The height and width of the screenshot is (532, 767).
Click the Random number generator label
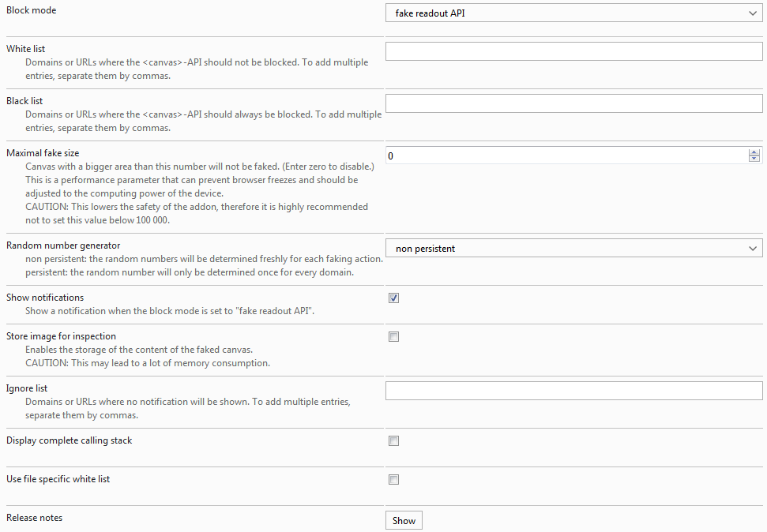(63, 245)
